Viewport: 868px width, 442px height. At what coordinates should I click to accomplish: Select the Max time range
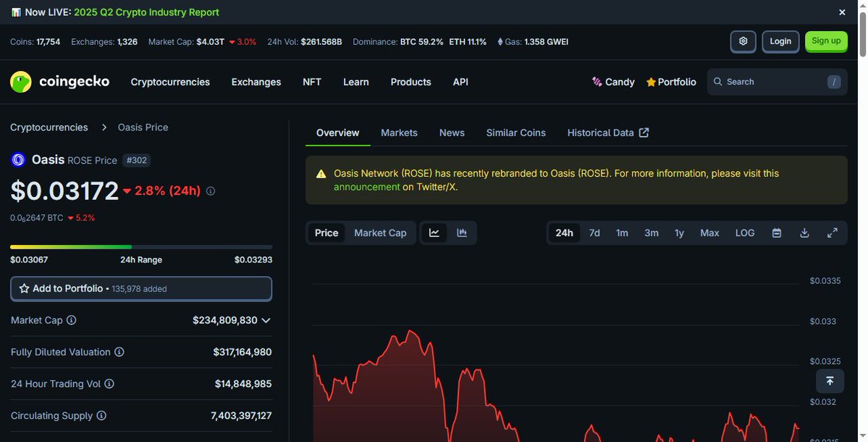point(709,233)
